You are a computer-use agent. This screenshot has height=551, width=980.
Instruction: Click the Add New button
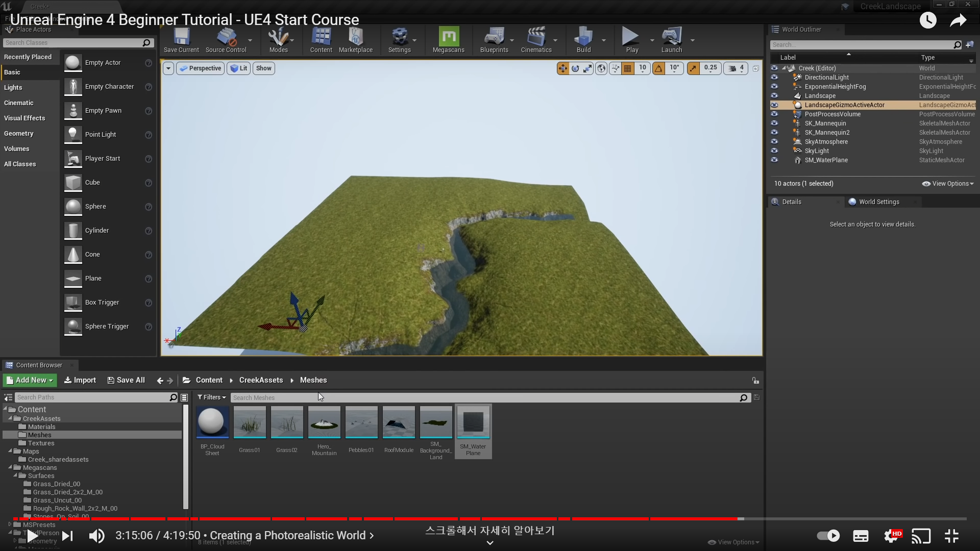[30, 381]
